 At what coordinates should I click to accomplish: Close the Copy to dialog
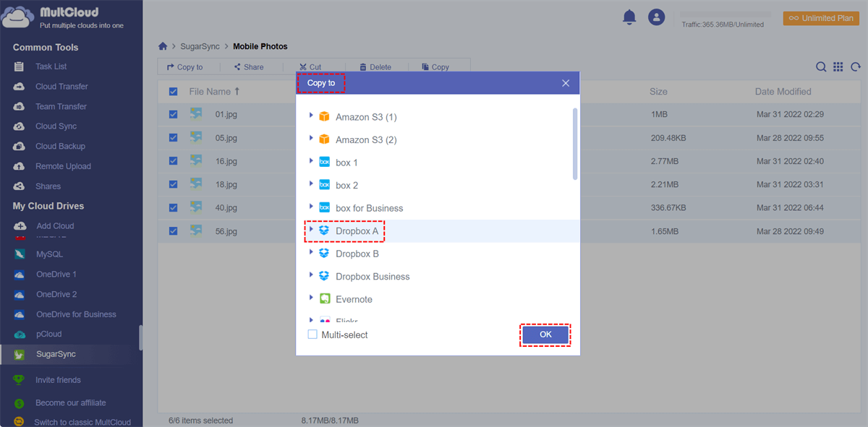(566, 83)
